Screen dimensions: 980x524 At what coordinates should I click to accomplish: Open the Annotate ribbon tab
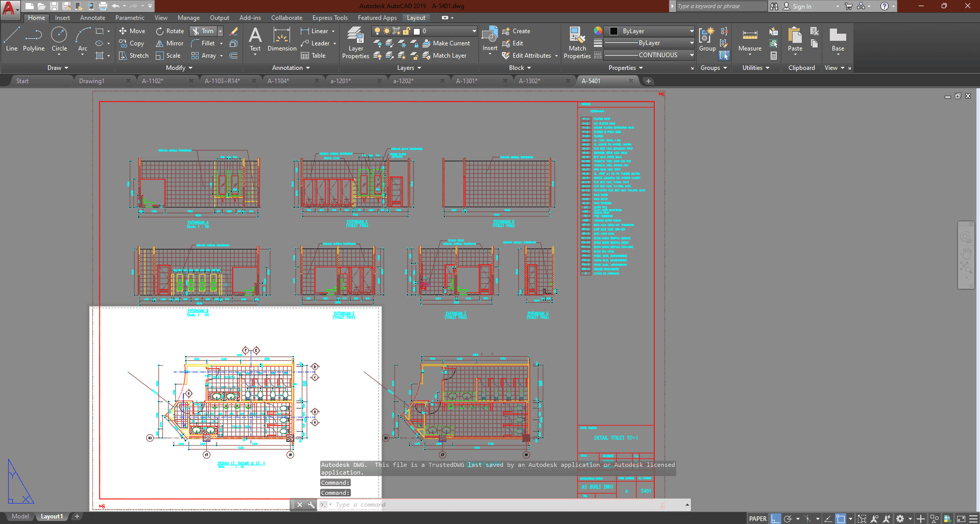pos(92,18)
